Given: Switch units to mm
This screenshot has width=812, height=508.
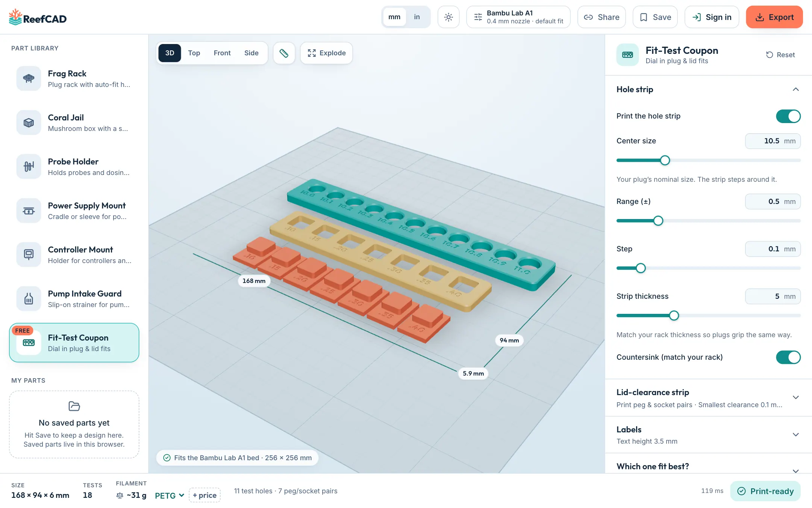Looking at the screenshot, I should 394,17.
